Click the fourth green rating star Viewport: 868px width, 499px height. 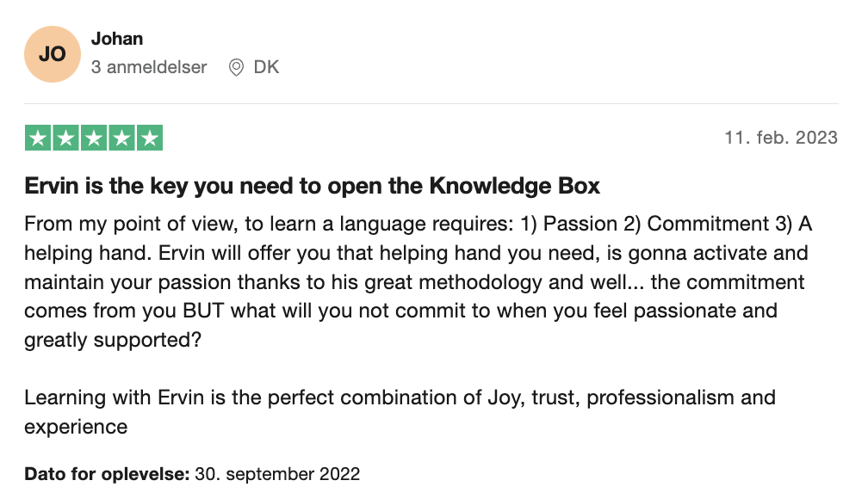[x=121, y=138]
